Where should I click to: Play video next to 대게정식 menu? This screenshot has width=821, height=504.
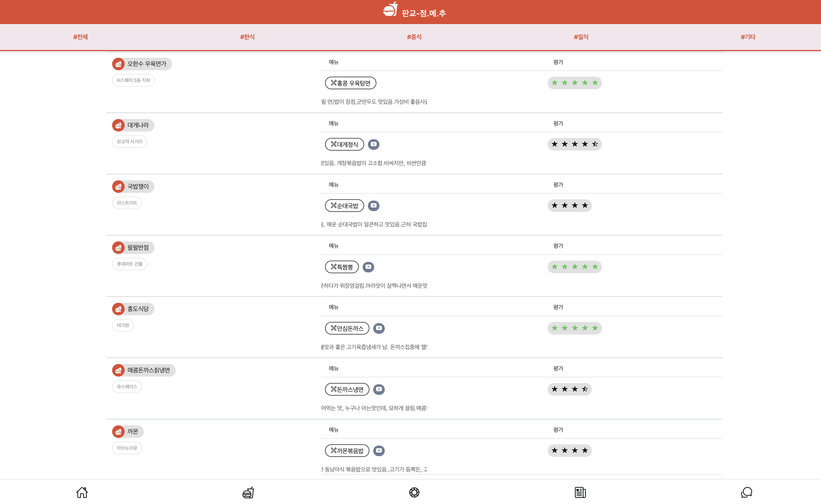tap(373, 144)
